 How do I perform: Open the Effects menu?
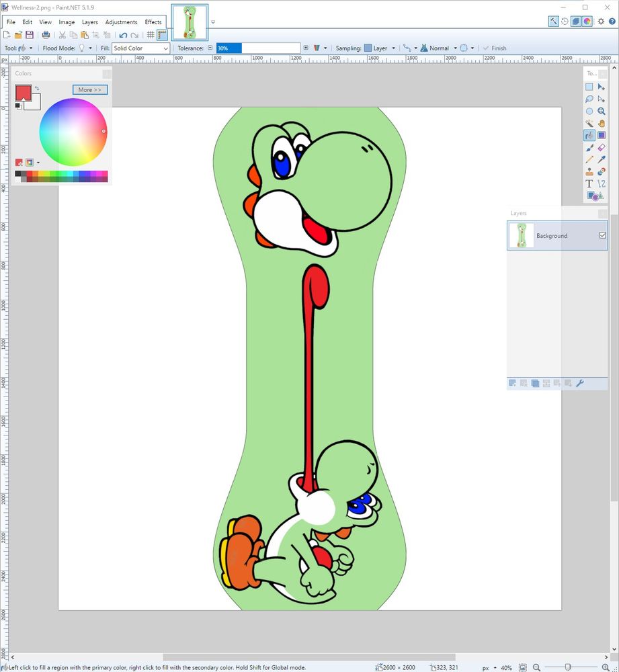click(x=153, y=22)
